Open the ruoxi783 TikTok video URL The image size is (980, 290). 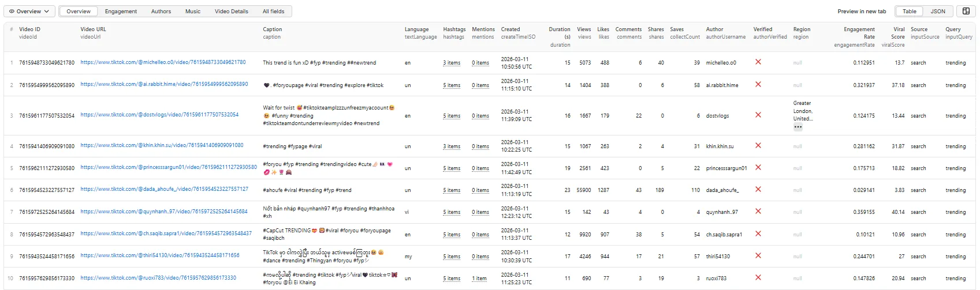coord(158,278)
